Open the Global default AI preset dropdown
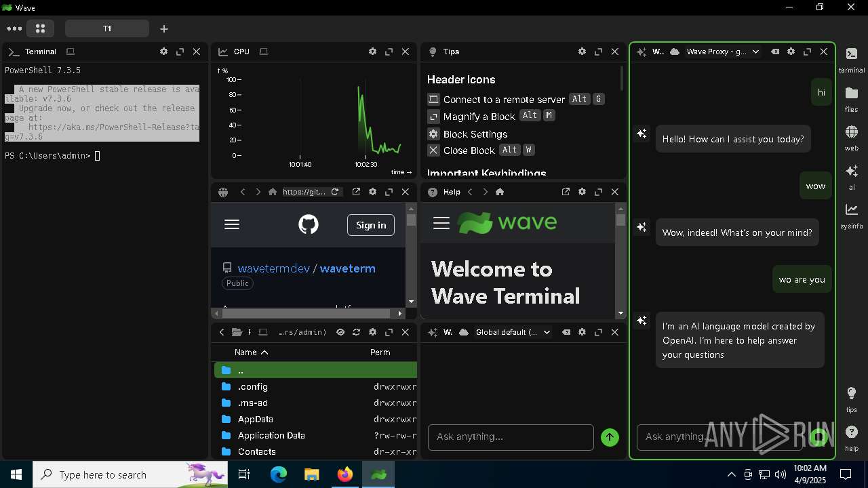The width and height of the screenshot is (868, 488). pos(513,332)
